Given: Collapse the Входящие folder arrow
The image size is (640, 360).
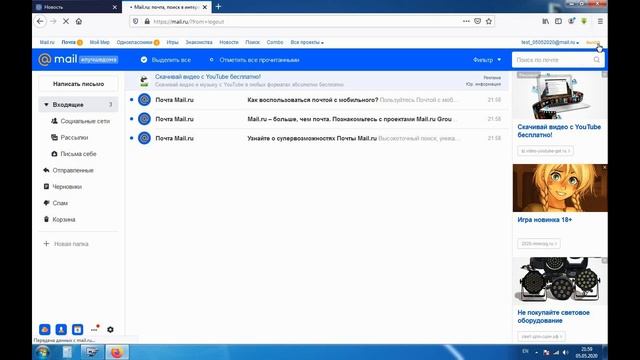Looking at the screenshot, I should tap(46, 104).
